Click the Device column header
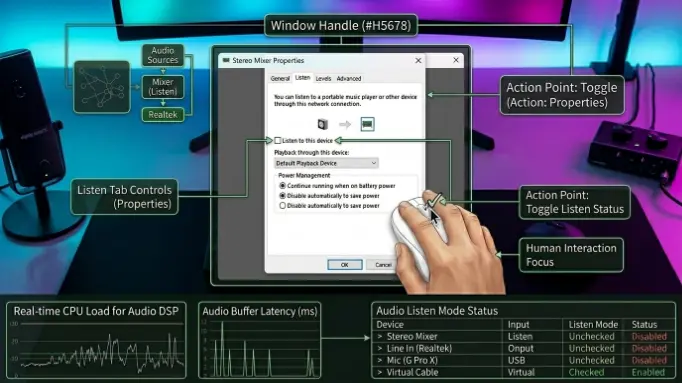682x383 pixels. click(x=390, y=324)
